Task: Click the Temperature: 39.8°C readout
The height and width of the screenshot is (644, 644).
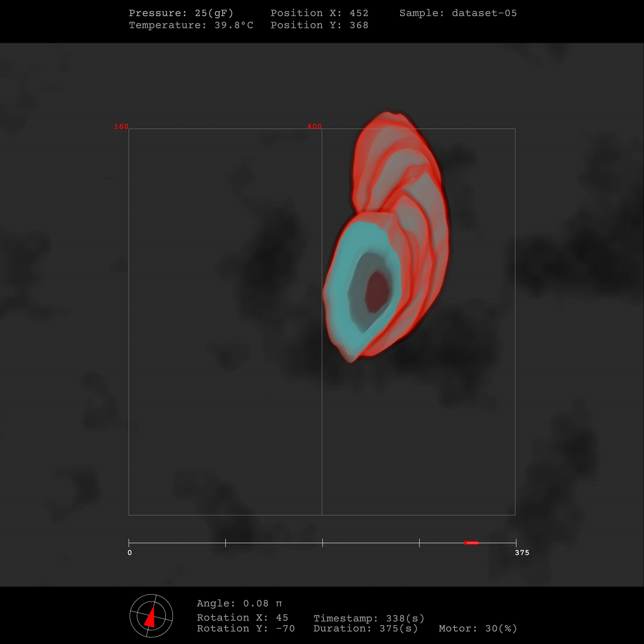Action: tap(191, 25)
